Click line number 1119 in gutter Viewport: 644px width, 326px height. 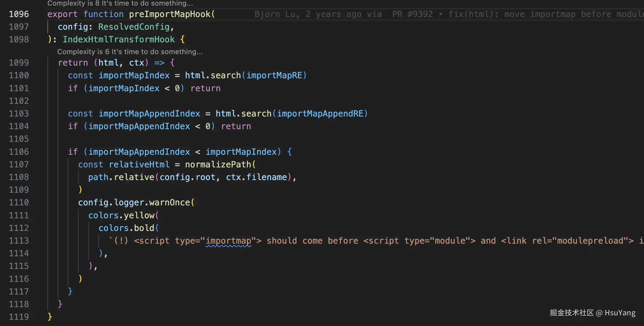click(x=19, y=317)
